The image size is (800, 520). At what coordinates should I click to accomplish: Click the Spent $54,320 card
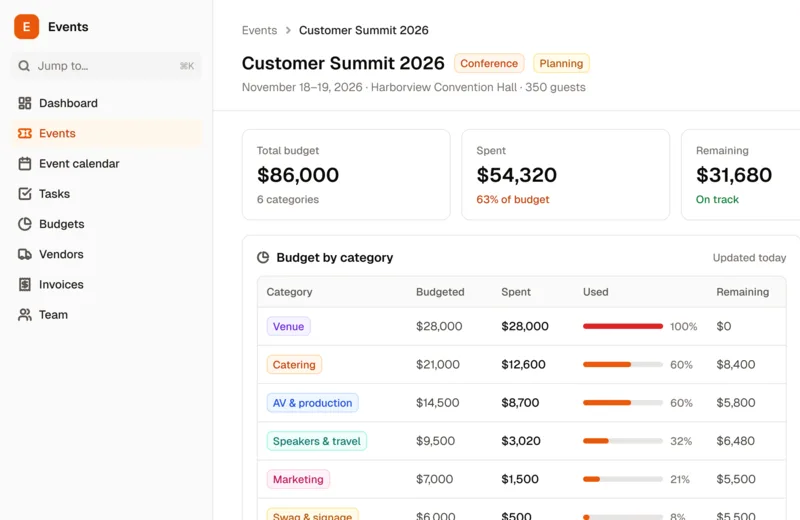(565, 175)
